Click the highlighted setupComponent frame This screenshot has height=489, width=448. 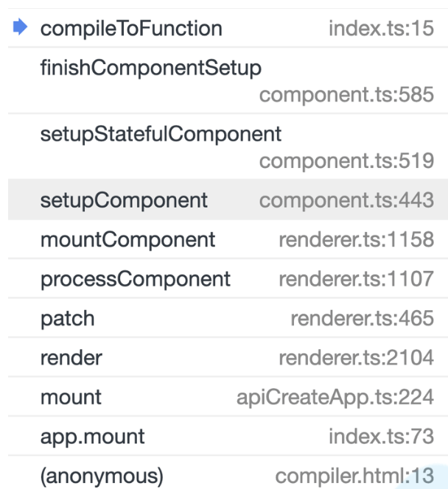pyautogui.click(x=124, y=200)
